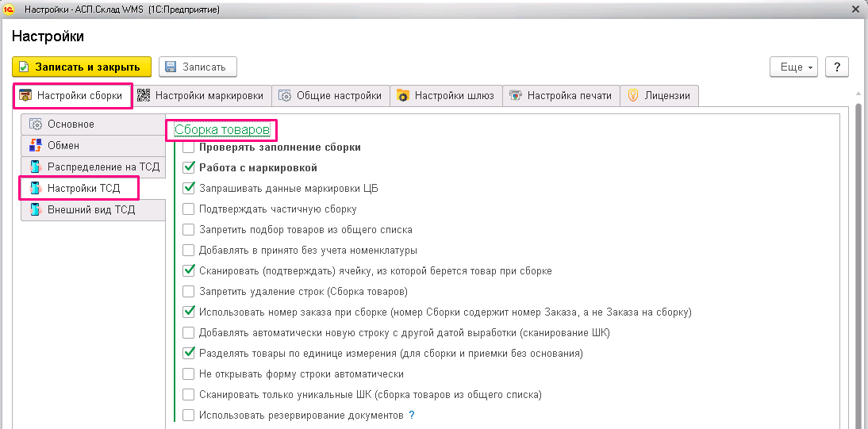Check Не открывать форму строки автоматически
868x429 pixels.
click(x=189, y=373)
